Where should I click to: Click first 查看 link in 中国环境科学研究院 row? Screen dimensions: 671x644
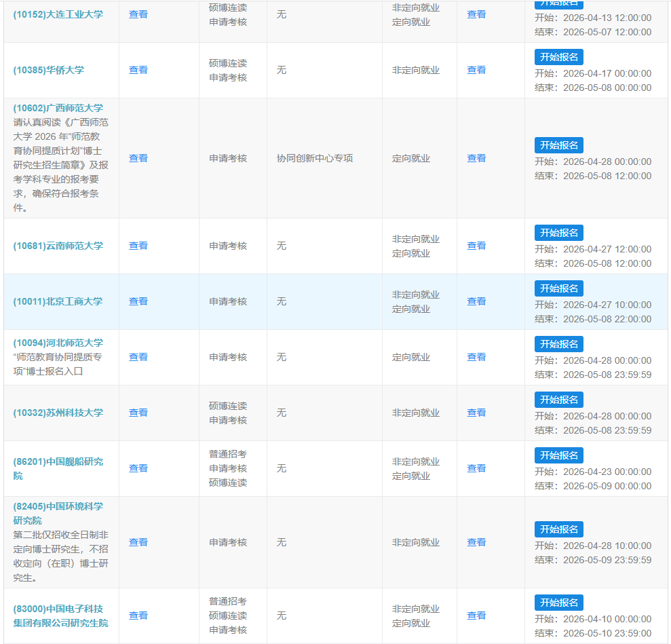tap(138, 543)
